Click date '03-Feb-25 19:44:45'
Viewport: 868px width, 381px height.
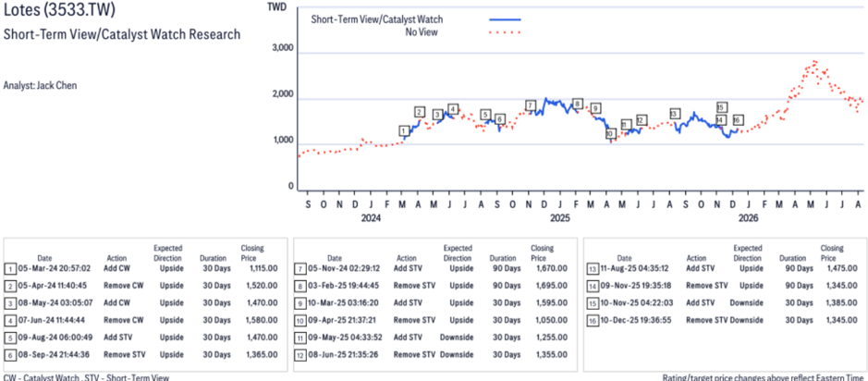tap(343, 287)
